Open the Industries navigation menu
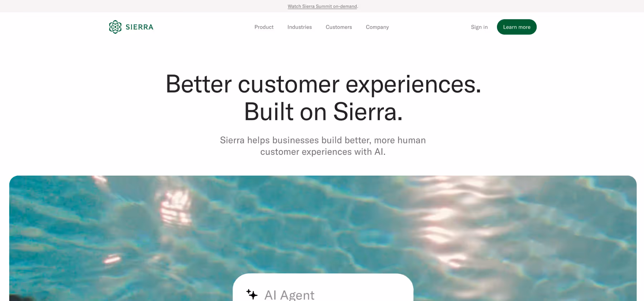 [x=299, y=27]
